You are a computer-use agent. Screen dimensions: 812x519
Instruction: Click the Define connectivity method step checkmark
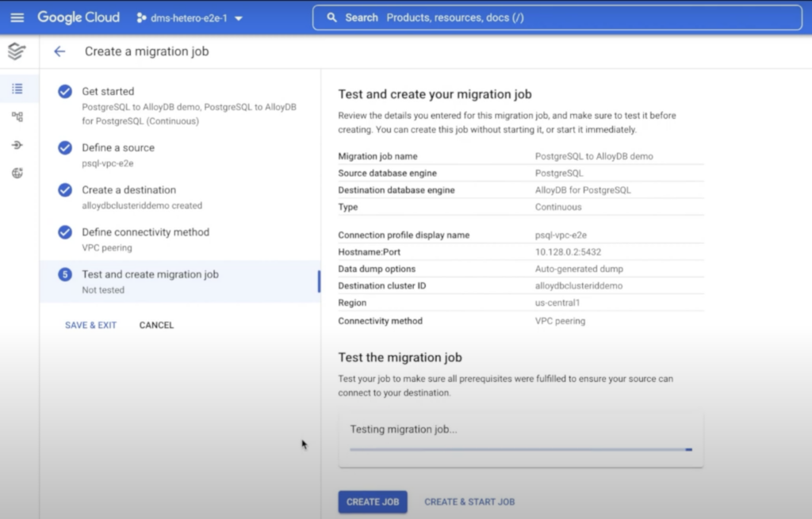click(x=65, y=232)
